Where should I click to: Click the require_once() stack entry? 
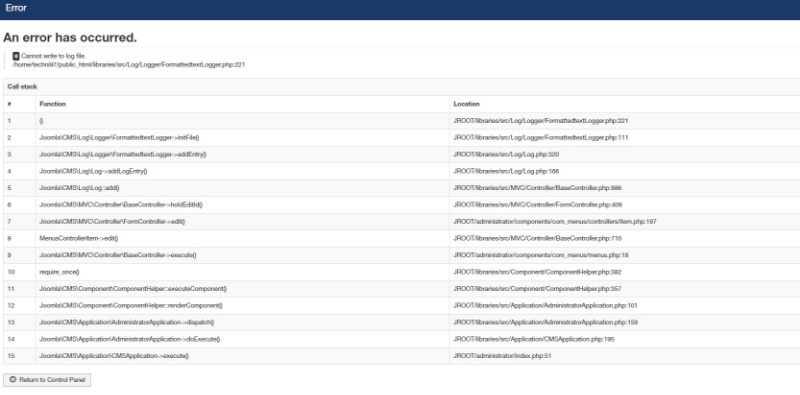click(x=59, y=272)
